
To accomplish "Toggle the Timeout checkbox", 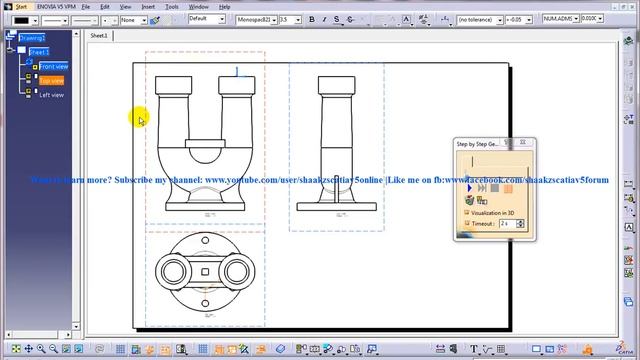I will (467, 223).
